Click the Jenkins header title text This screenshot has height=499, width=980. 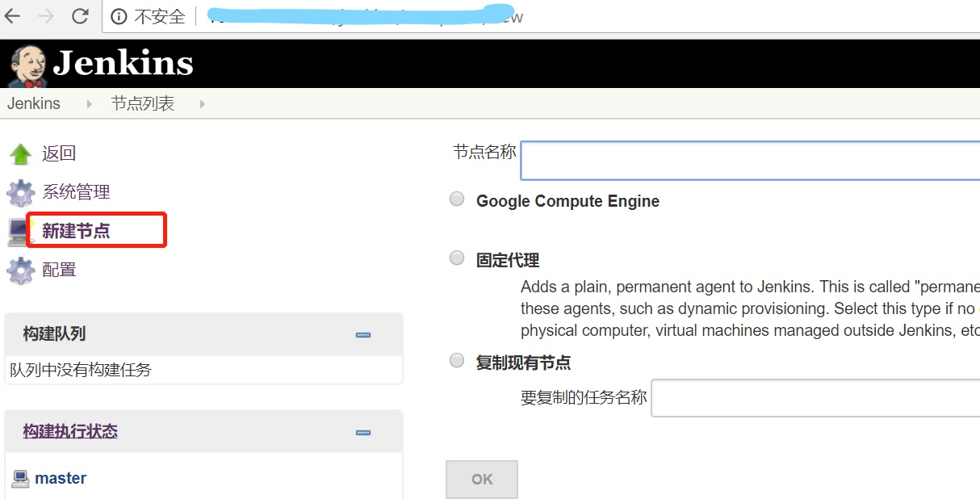(x=124, y=63)
